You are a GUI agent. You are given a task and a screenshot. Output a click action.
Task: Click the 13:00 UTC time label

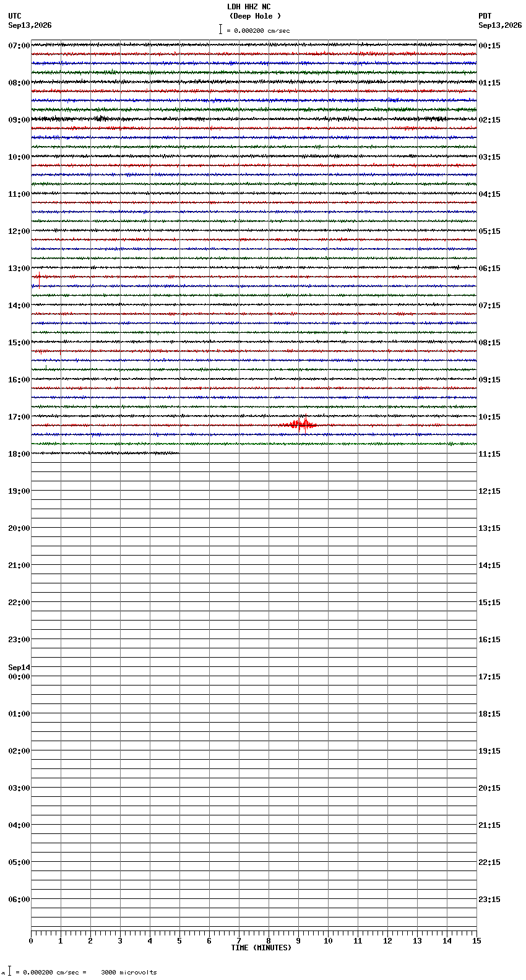click(19, 268)
